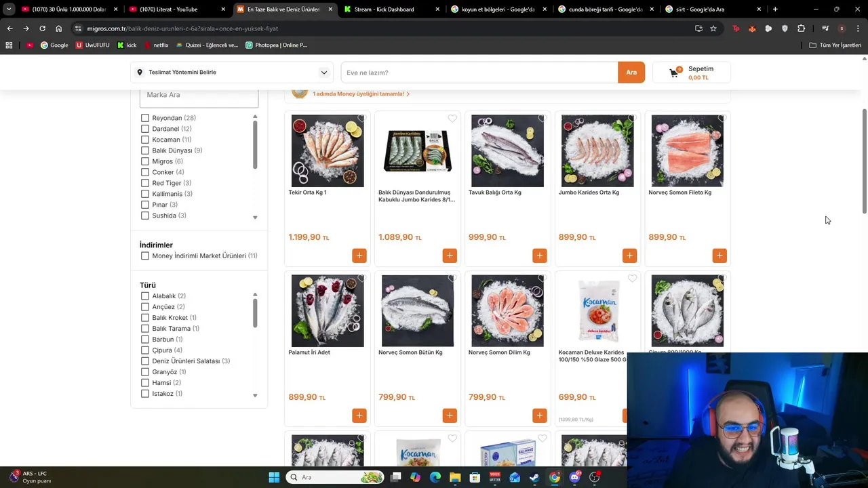
Task: Add Norveç Somon Bütün Kg to cart
Action: click(x=449, y=415)
